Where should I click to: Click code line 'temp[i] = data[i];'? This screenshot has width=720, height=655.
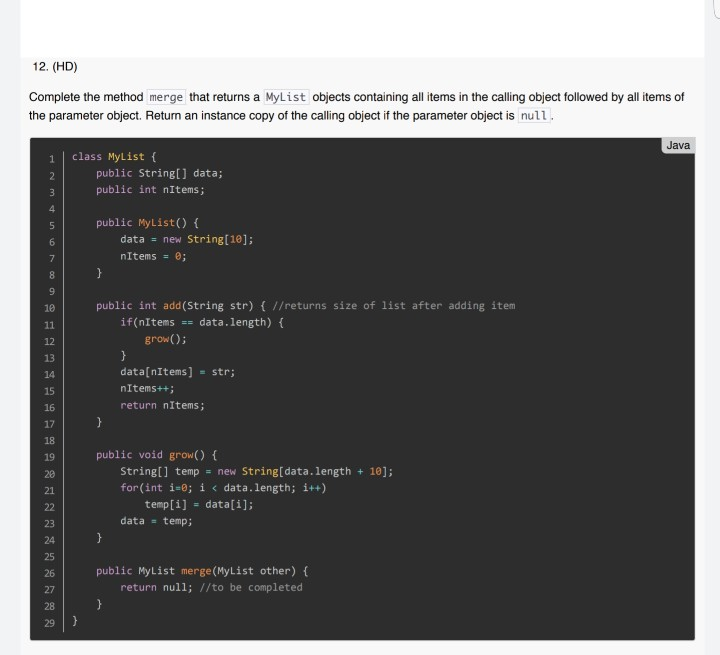coord(199,505)
